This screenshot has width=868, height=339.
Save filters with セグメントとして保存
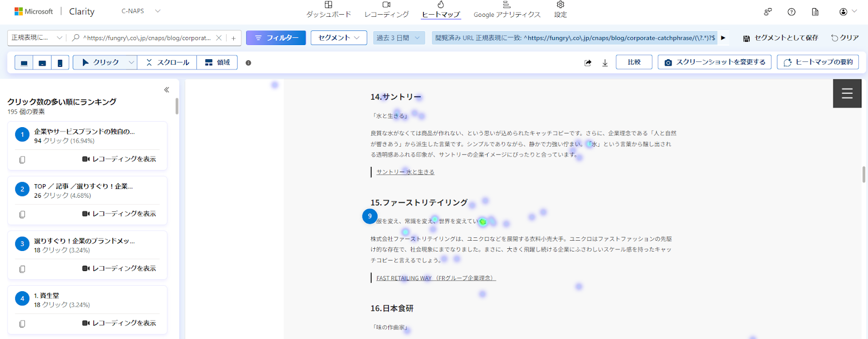tap(780, 38)
